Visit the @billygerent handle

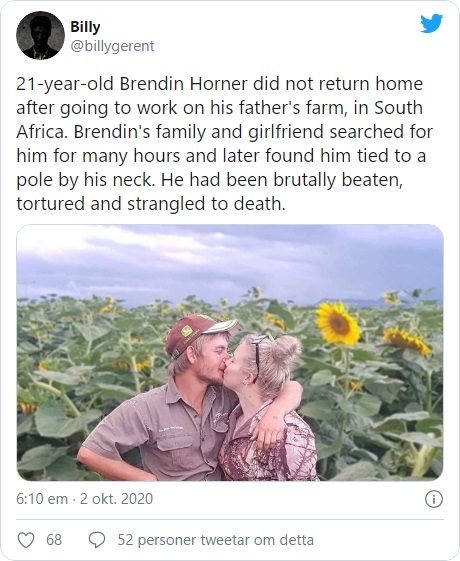(112, 46)
